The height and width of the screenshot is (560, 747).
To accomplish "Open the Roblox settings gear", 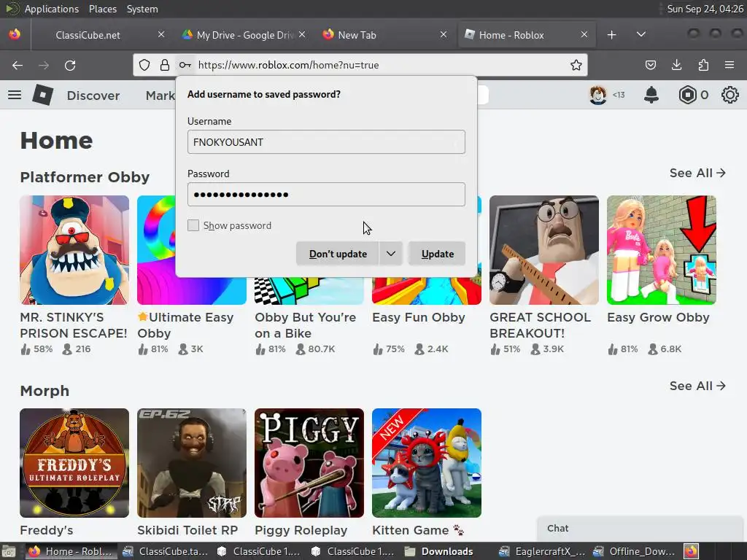I will coord(729,95).
